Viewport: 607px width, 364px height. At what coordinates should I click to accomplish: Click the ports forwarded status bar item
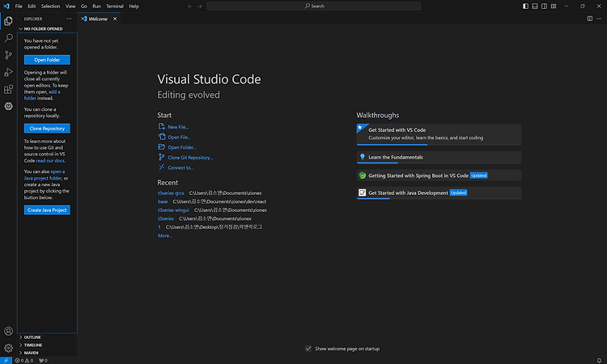click(x=43, y=361)
